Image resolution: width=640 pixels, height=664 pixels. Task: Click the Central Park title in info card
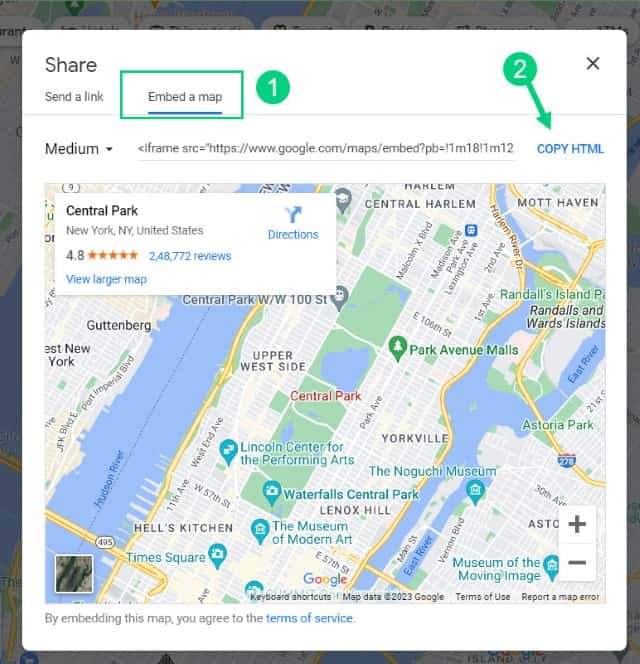pyautogui.click(x=102, y=210)
